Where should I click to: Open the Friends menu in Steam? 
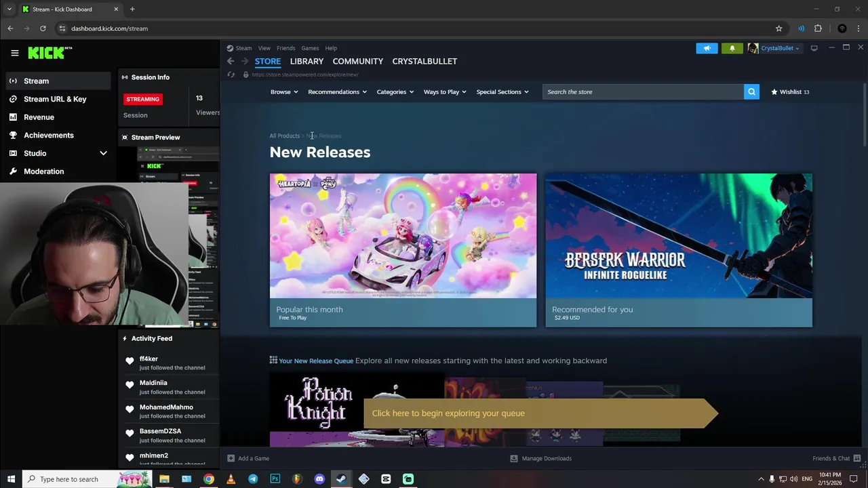[x=285, y=48]
